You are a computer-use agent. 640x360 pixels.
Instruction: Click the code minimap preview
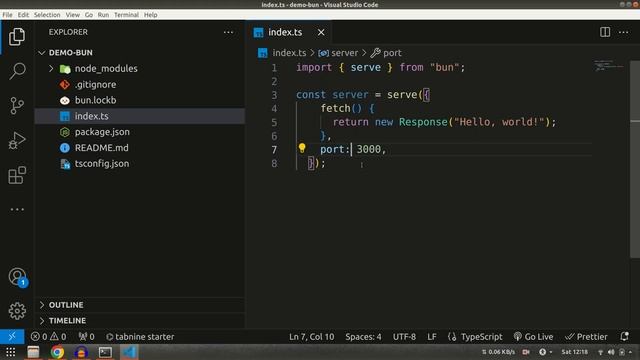tap(608, 65)
